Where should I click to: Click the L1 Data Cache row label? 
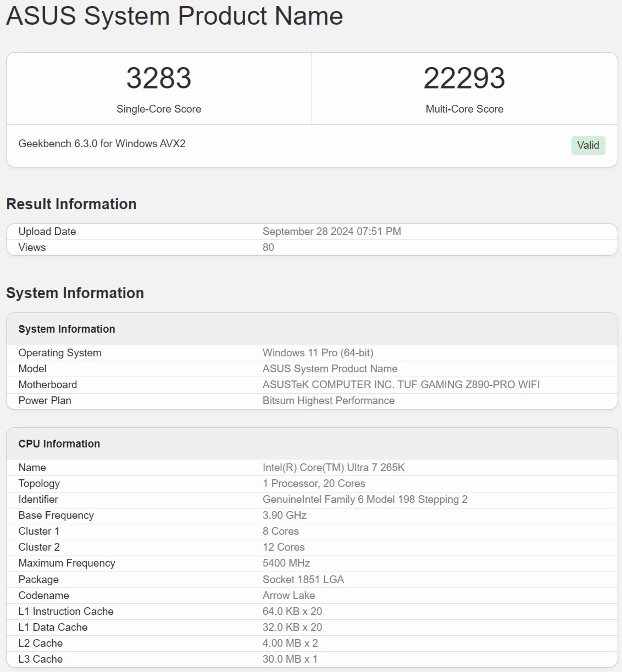point(53,627)
